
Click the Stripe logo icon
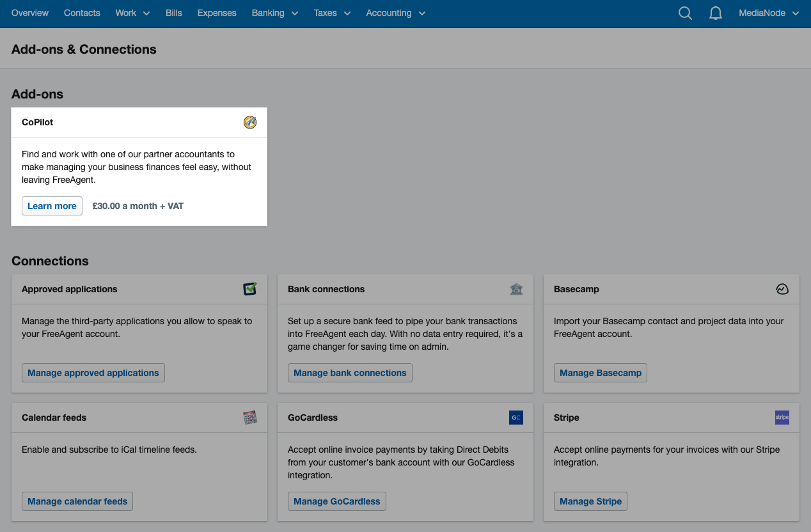(782, 418)
